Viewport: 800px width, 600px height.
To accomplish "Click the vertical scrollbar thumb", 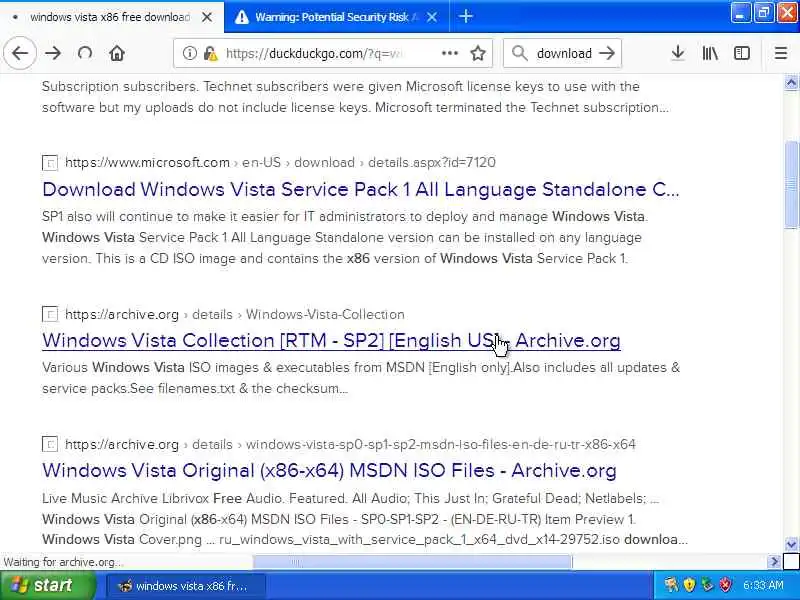I will (791, 185).
